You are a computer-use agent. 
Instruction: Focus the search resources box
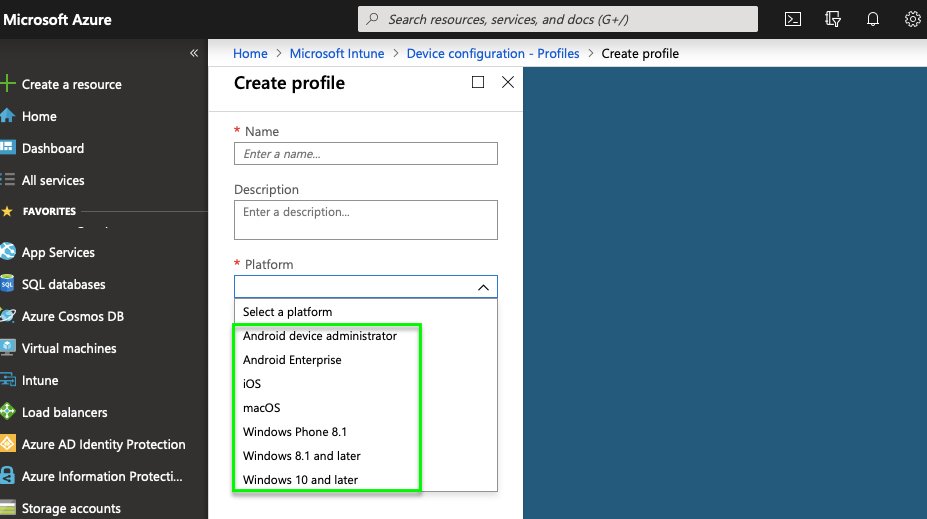[558, 19]
